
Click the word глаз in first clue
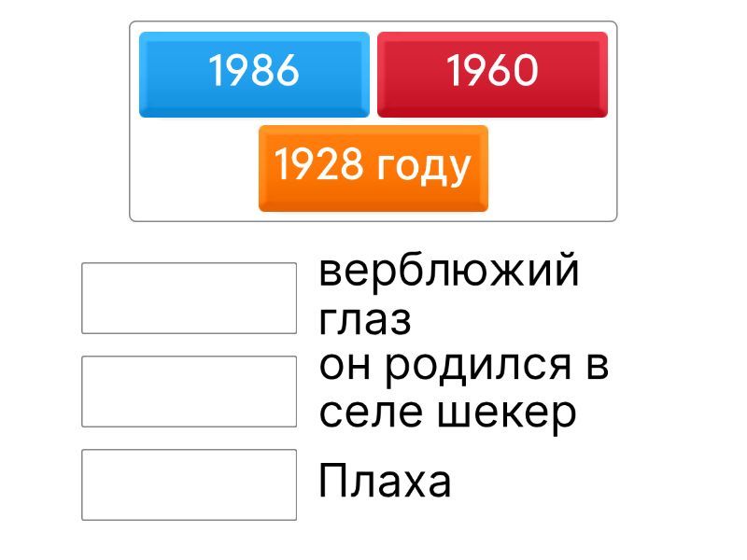(365, 320)
